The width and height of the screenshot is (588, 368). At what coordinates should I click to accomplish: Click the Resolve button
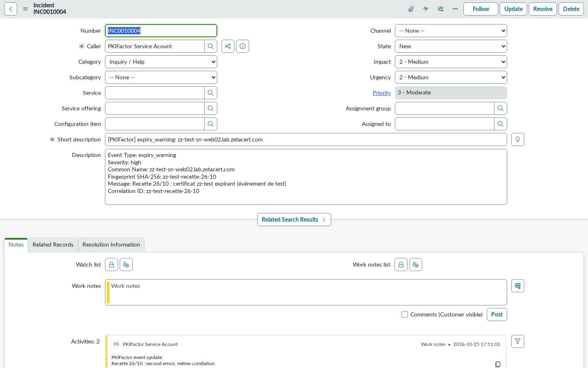[543, 9]
